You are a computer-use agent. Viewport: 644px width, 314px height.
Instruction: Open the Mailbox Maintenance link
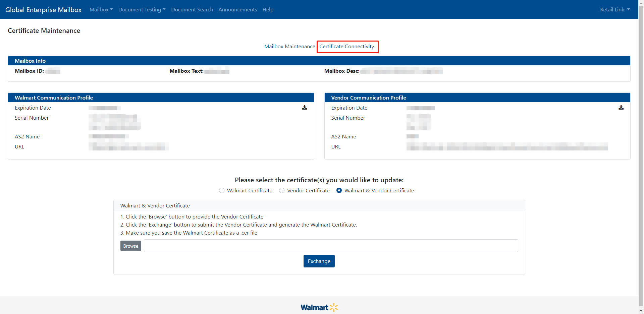(290, 47)
